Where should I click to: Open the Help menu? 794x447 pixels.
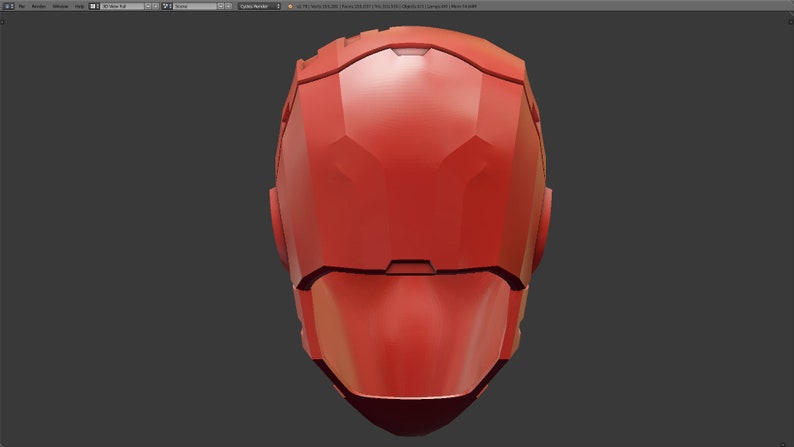point(80,6)
